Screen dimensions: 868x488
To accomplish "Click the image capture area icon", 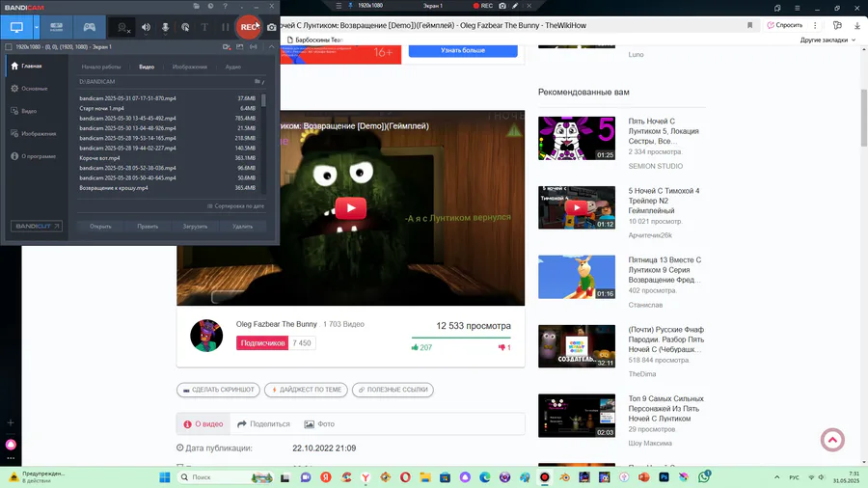I will tap(240, 47).
